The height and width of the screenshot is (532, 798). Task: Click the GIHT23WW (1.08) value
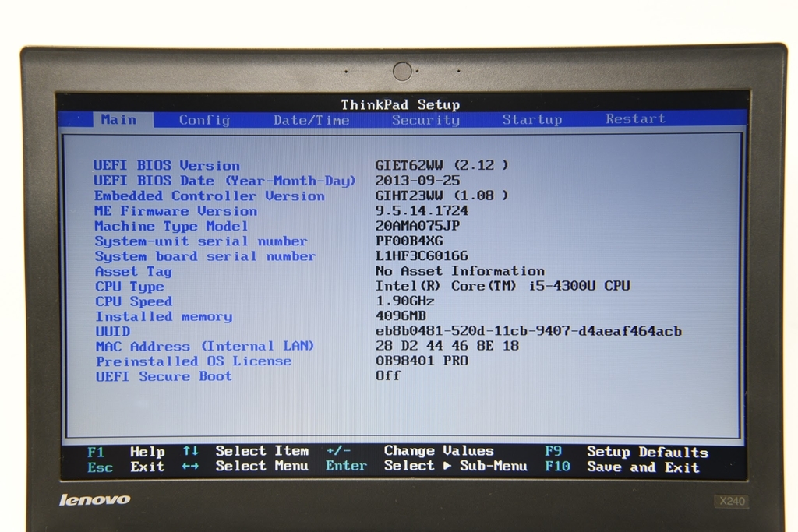point(441,196)
